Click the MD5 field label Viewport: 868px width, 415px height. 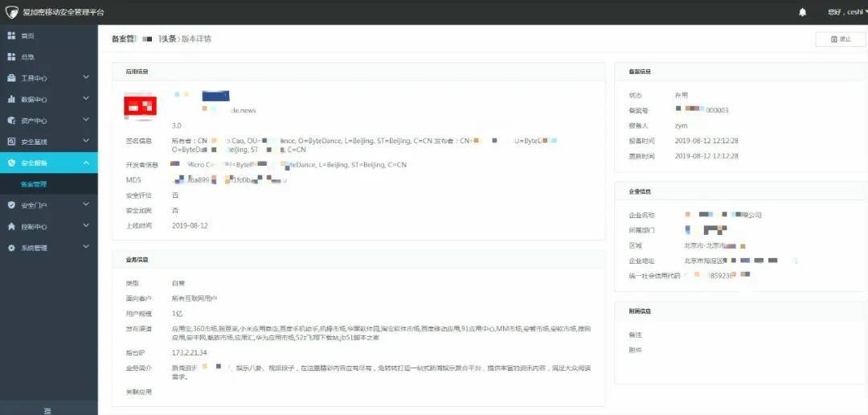(133, 180)
